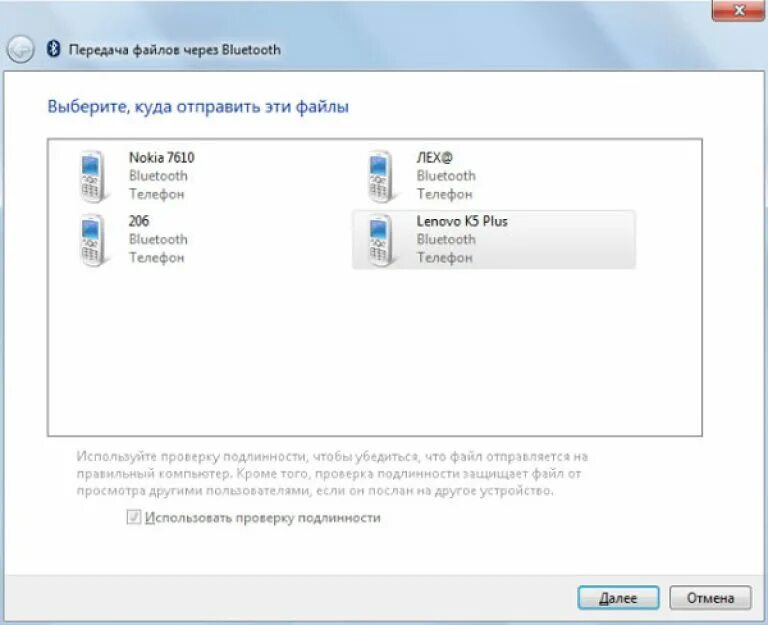Click Bluetooth label under Nokia 7610
768x625 pixels.
coord(158,176)
